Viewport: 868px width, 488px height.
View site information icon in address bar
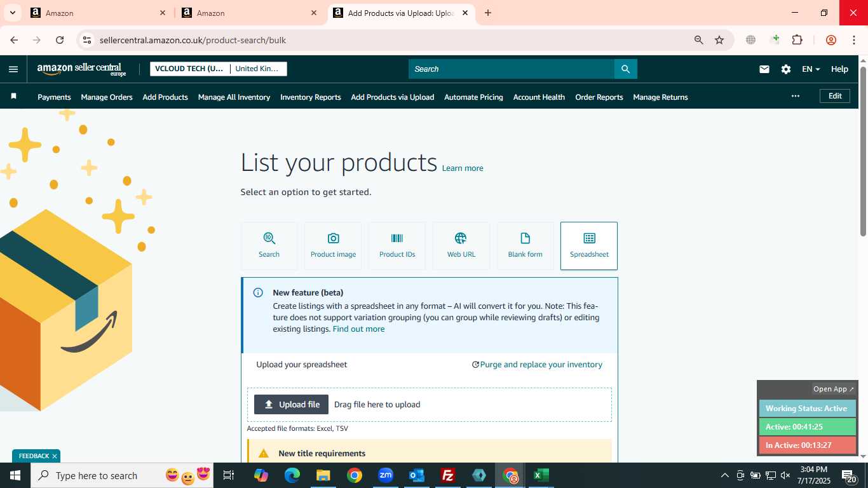88,40
